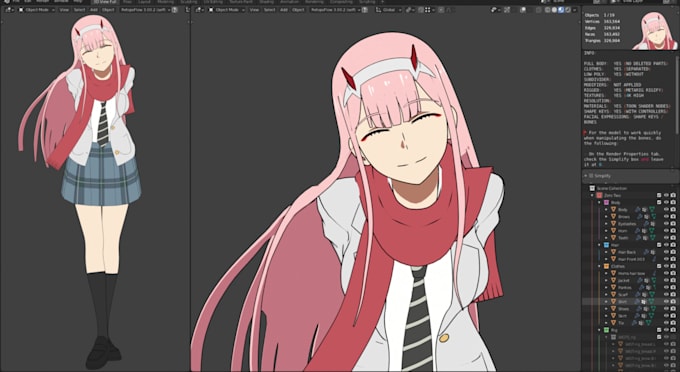The width and height of the screenshot is (680, 372).
Task: Open the pivot point dropdown
Action: [410, 10]
